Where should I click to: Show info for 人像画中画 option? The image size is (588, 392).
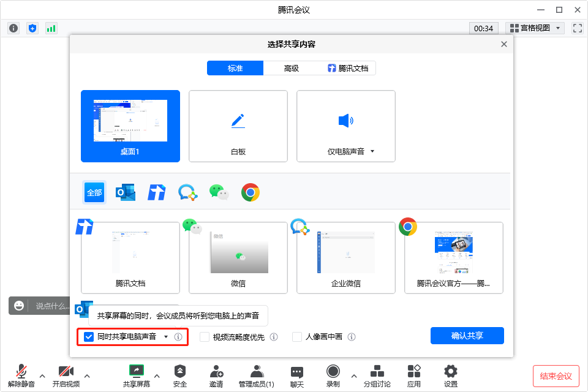[352, 337]
